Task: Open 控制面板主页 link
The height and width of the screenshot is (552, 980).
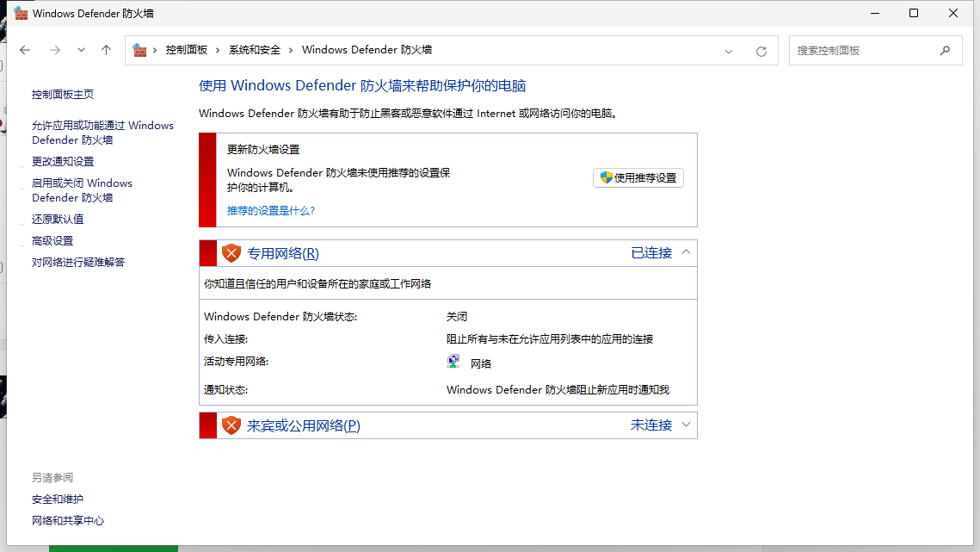Action: 63,95
